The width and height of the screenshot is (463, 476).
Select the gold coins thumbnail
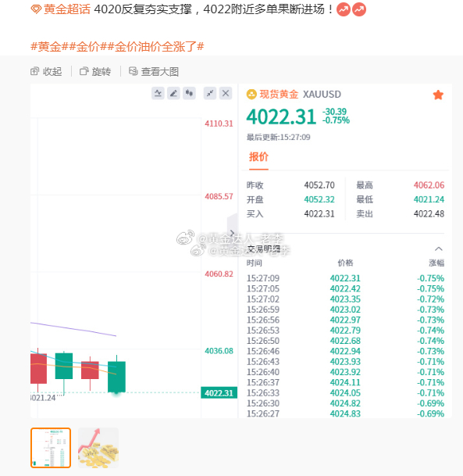[98, 448]
